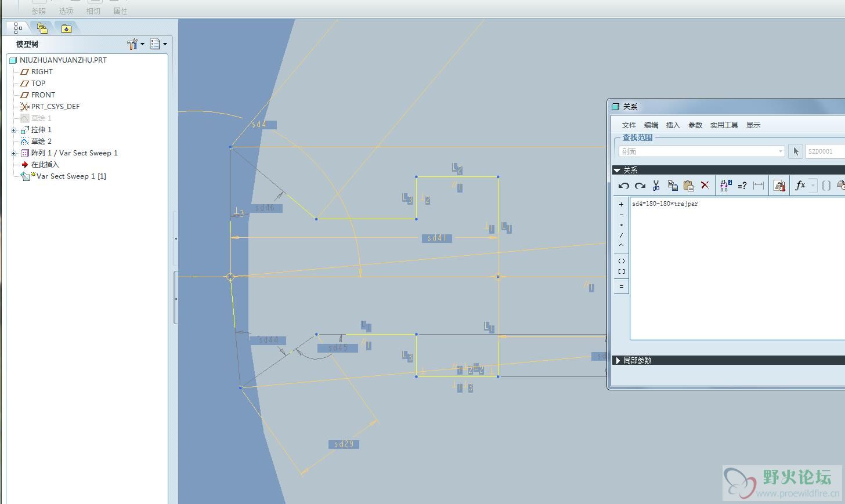Insert equals sign from side palette
The height and width of the screenshot is (504, 845).
pos(622,287)
